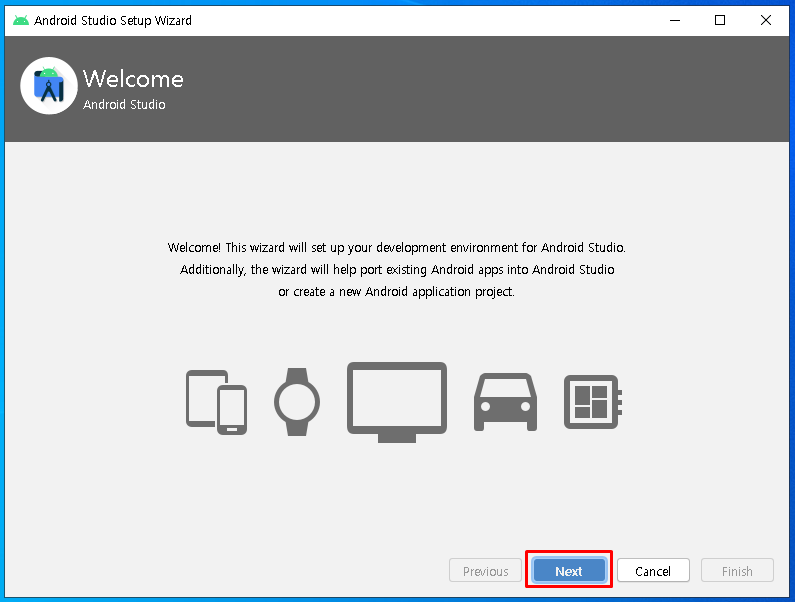Click the disabled Previous button
The image size is (795, 602).
485,571
